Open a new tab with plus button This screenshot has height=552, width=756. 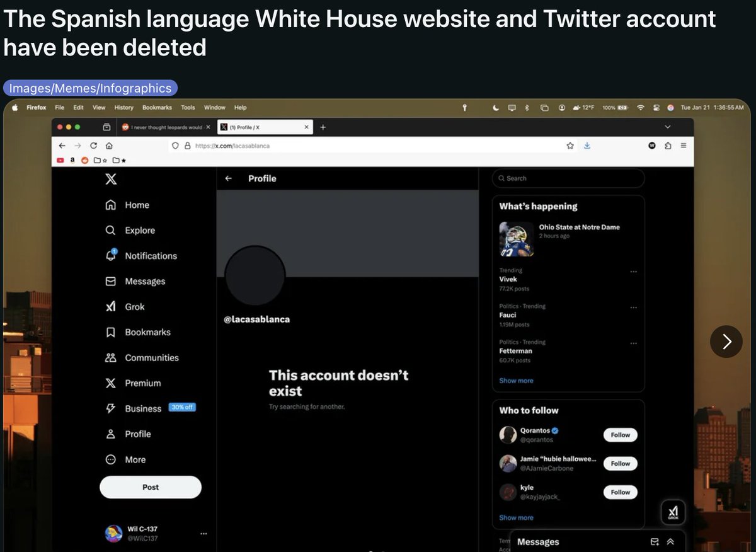[x=323, y=127]
